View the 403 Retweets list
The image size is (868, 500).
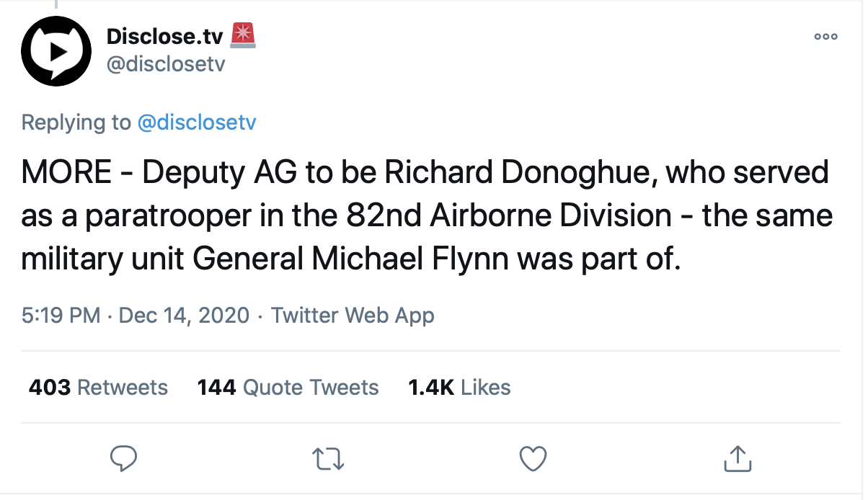click(98, 387)
